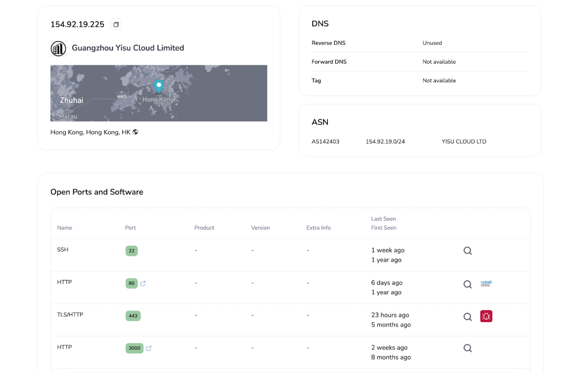This screenshot has width=588, height=373.
Task: Click the Tag Not available value
Action: pos(439,81)
